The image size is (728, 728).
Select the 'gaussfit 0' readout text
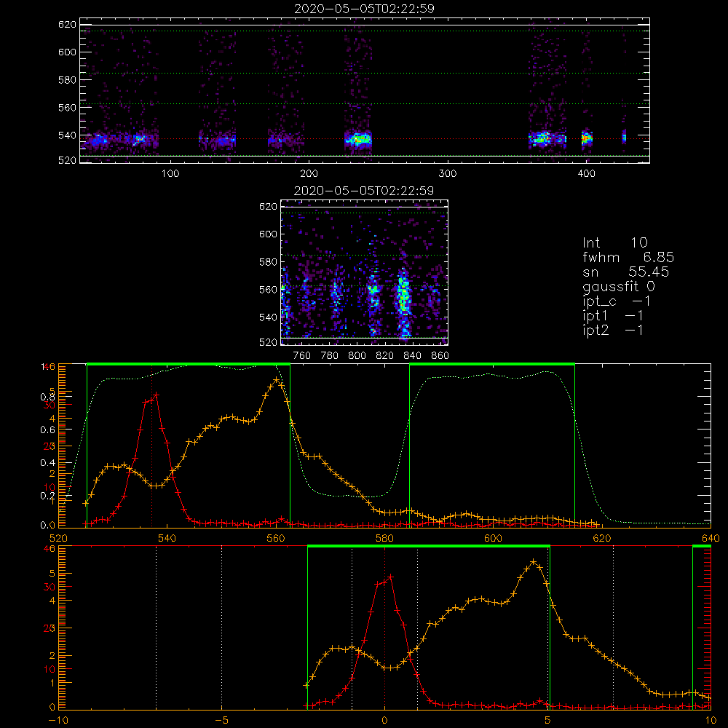click(618, 286)
